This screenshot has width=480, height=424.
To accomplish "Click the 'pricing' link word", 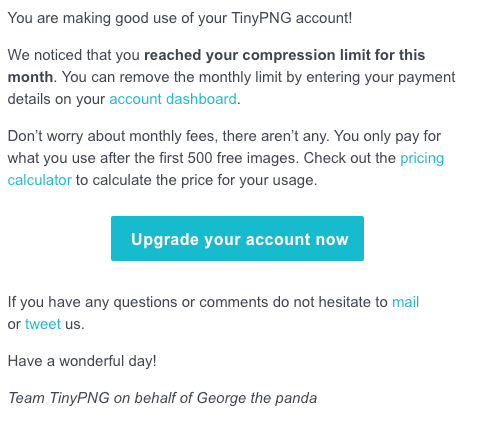I will click(x=422, y=158).
